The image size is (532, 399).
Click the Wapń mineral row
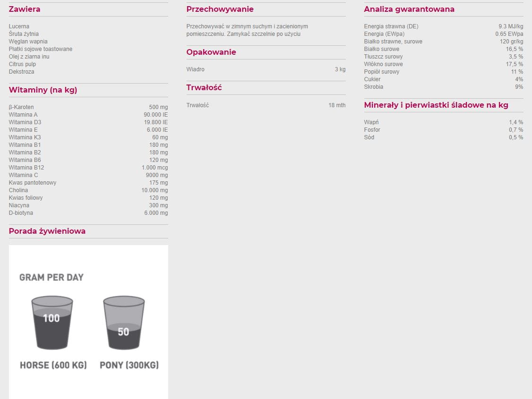pyautogui.click(x=371, y=122)
